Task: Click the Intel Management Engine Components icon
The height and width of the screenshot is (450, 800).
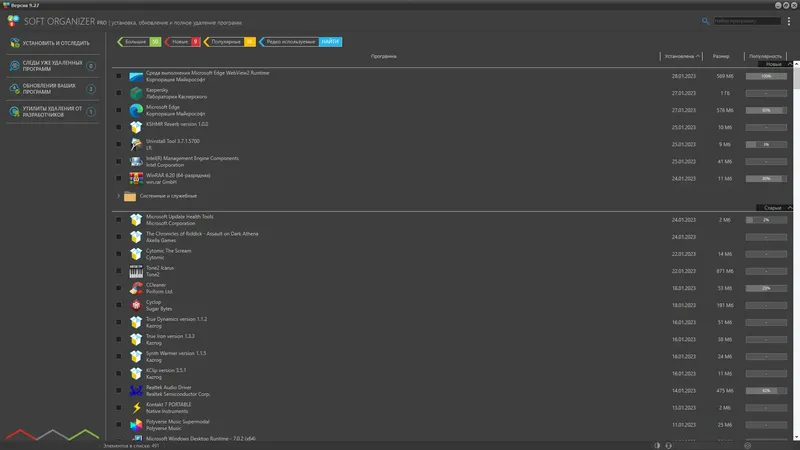Action: pos(136,162)
